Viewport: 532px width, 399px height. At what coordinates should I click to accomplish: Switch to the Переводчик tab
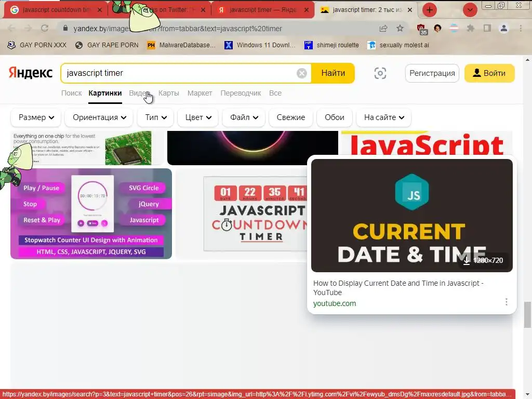(241, 94)
